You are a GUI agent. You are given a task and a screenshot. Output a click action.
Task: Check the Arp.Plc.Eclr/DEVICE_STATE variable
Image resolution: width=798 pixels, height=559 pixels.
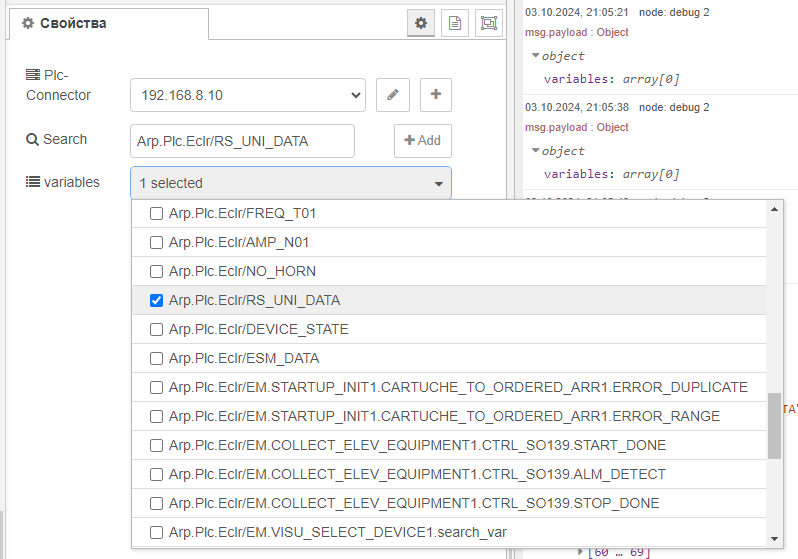point(156,329)
